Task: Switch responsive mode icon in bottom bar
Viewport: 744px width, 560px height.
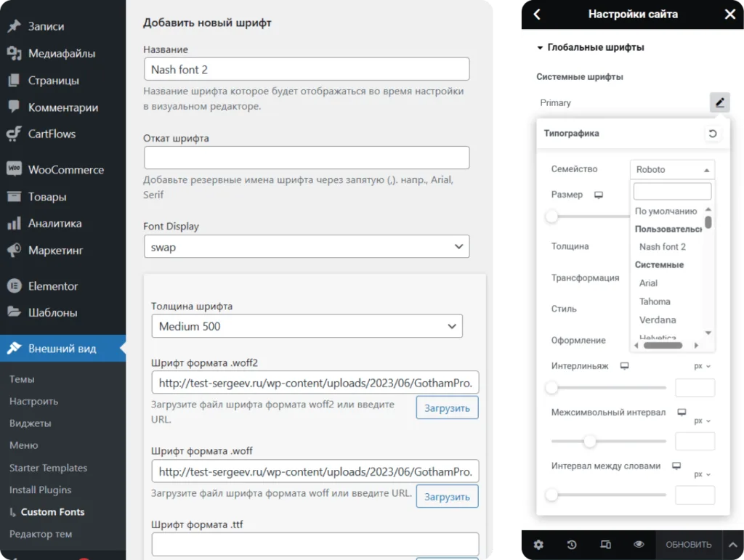Action: (605, 544)
